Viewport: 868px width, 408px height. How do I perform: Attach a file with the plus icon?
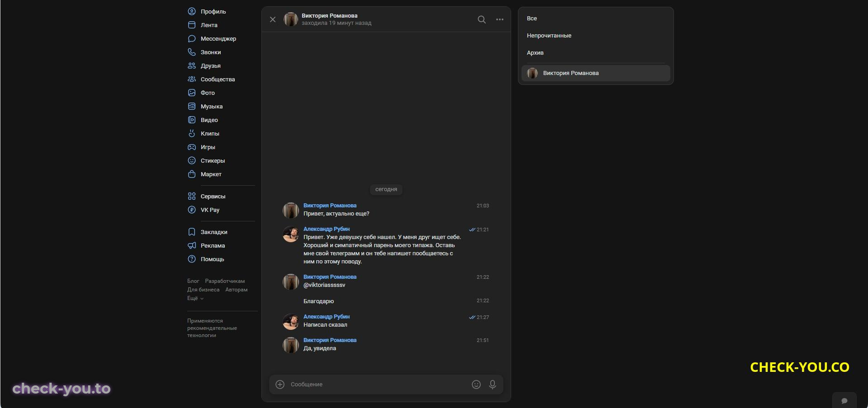(280, 384)
